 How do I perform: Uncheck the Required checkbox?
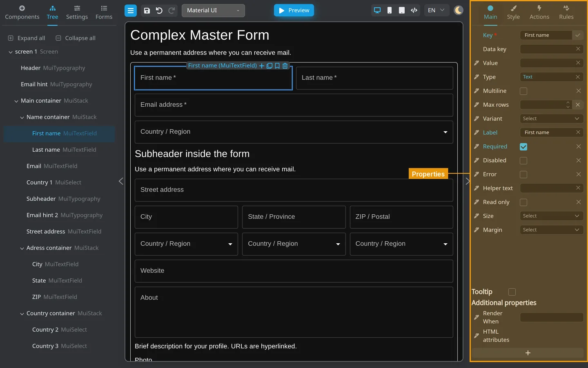[523, 147]
